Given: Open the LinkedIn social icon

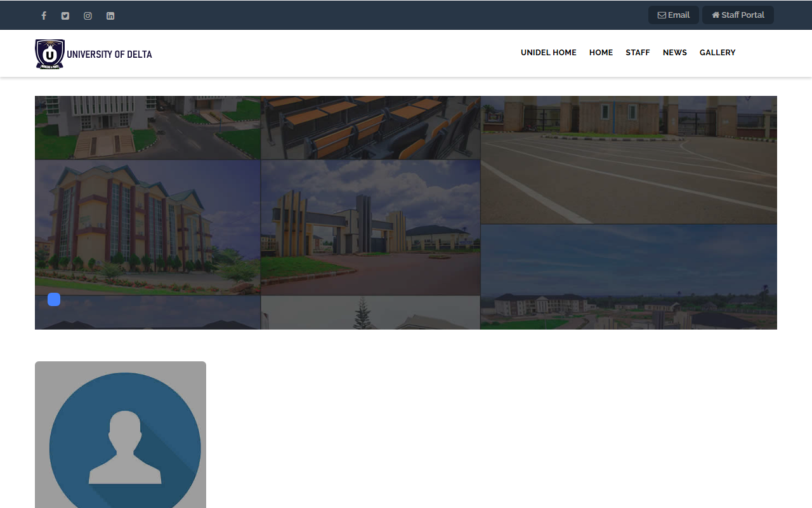Looking at the screenshot, I should coord(110,16).
